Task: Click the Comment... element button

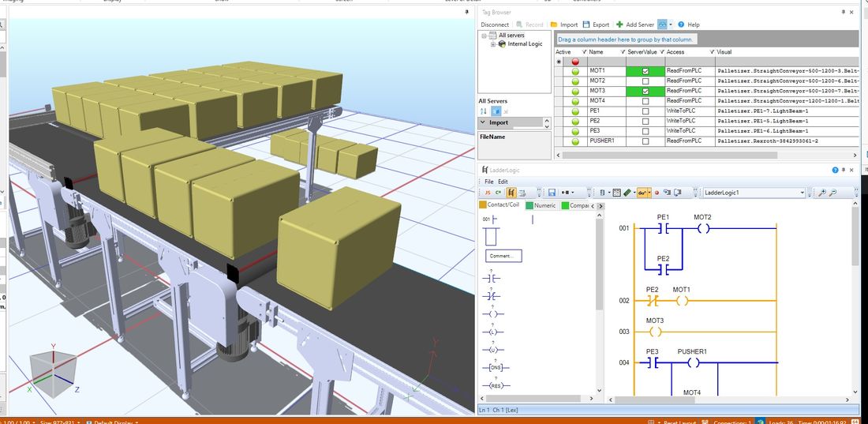Action: [503, 256]
